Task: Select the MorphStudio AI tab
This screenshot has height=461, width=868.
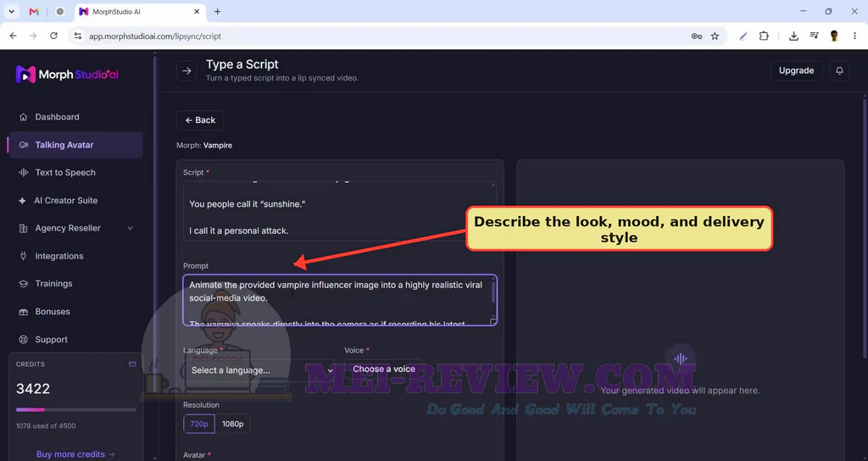Action: [x=138, y=11]
